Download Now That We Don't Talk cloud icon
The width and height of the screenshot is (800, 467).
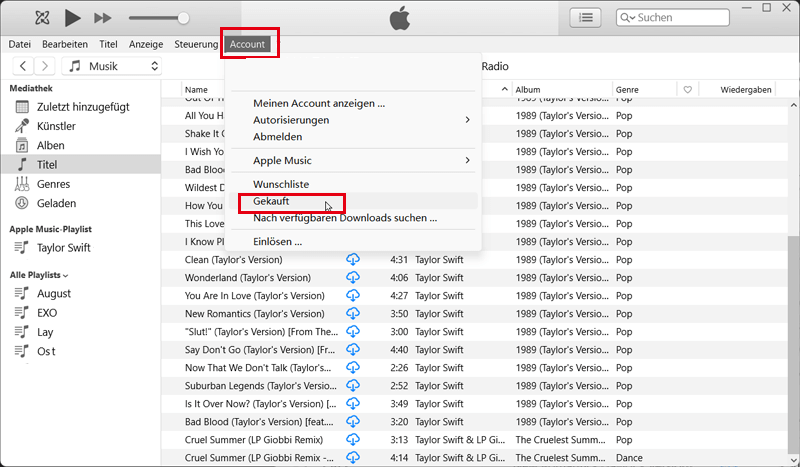353,368
